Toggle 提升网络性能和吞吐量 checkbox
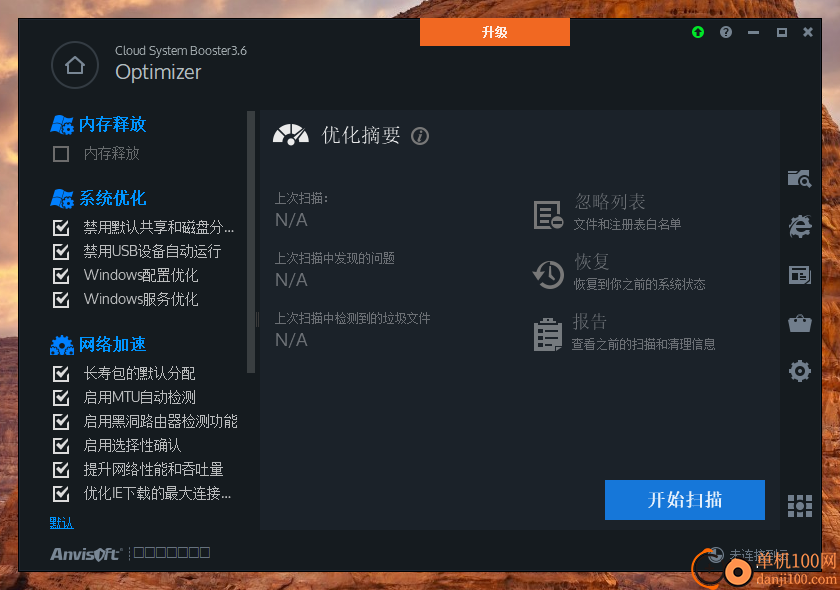This screenshot has height=590, width=840. tap(61, 469)
